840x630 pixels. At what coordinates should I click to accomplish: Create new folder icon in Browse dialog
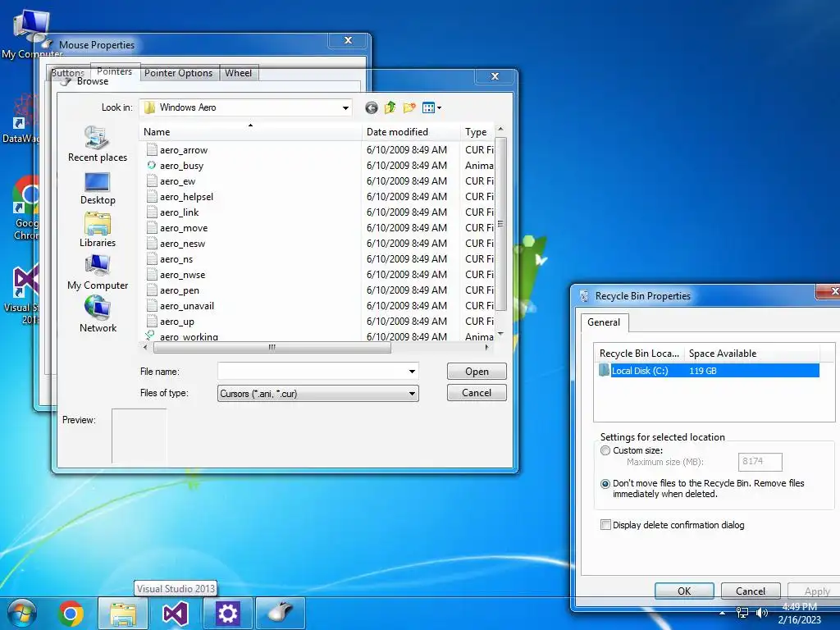click(409, 107)
